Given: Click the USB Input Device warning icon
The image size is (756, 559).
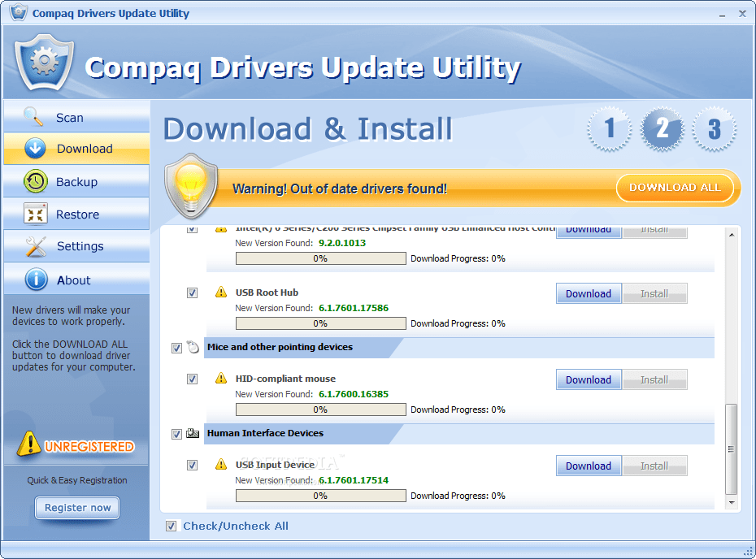Looking at the screenshot, I should (221, 465).
